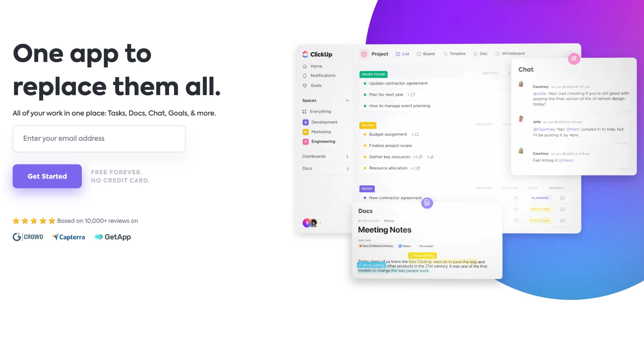Click the Get Started button

click(47, 176)
